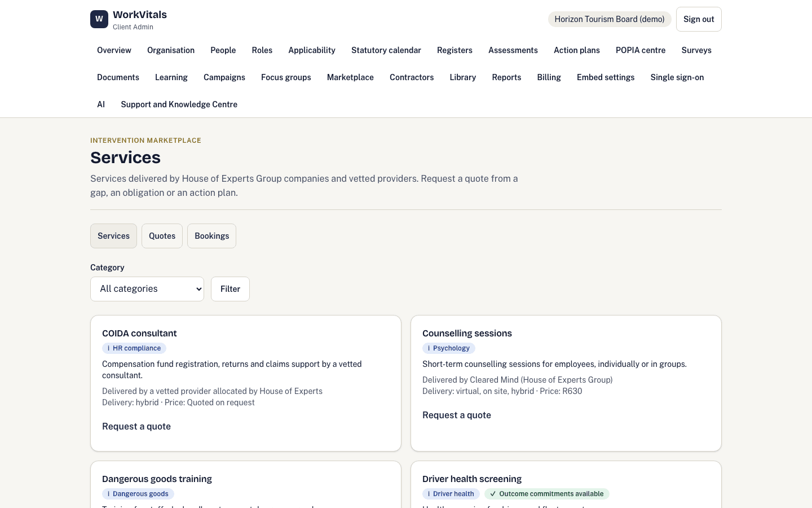The height and width of the screenshot is (508, 812).
Task: Open the Campaigns page
Action: [x=224, y=77]
